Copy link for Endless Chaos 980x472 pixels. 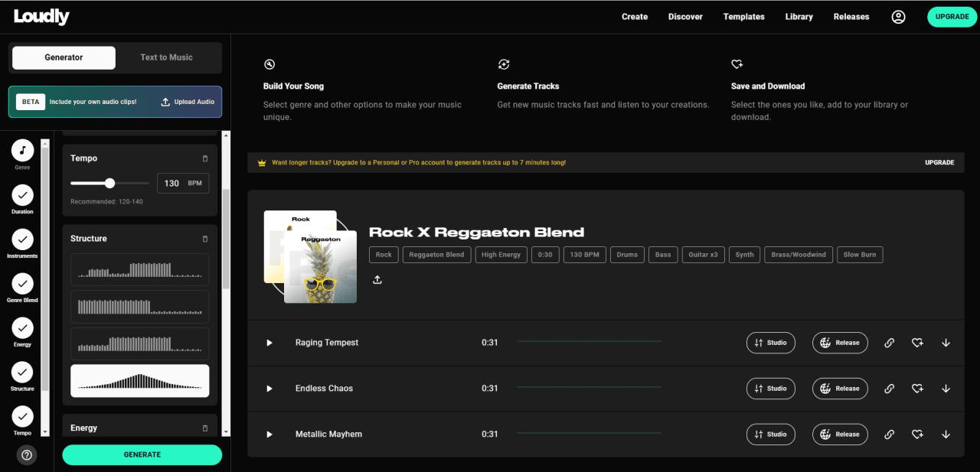click(x=889, y=389)
